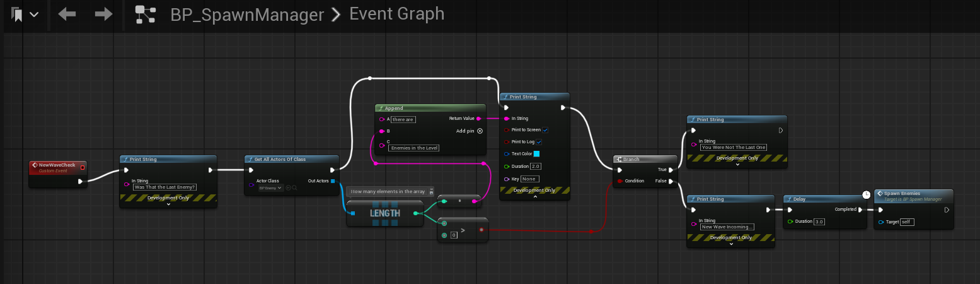Open the BP Enemy actor class dropdown

pyautogui.click(x=270, y=187)
